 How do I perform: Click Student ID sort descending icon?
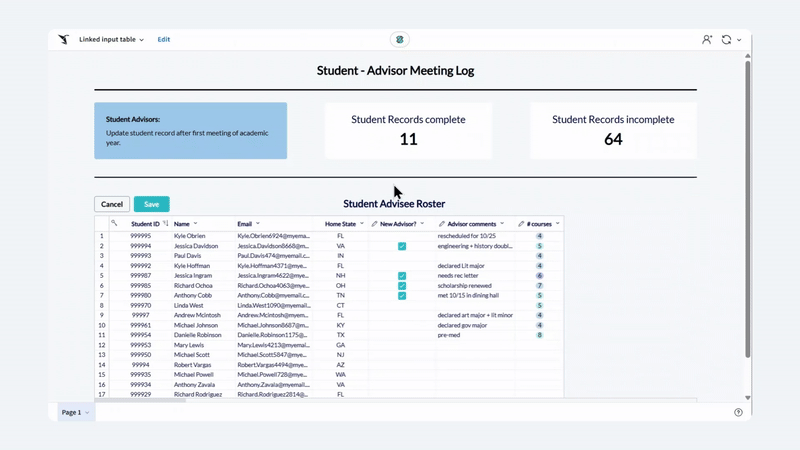tap(165, 224)
